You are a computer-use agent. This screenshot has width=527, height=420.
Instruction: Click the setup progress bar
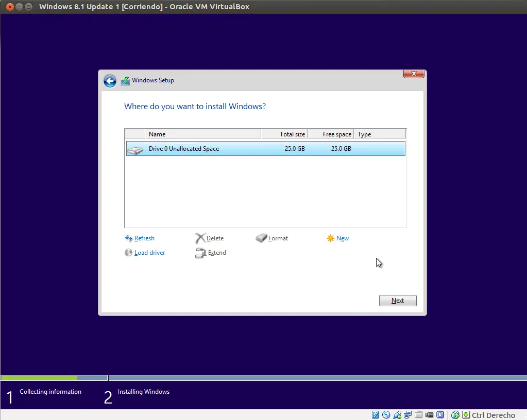(264, 378)
